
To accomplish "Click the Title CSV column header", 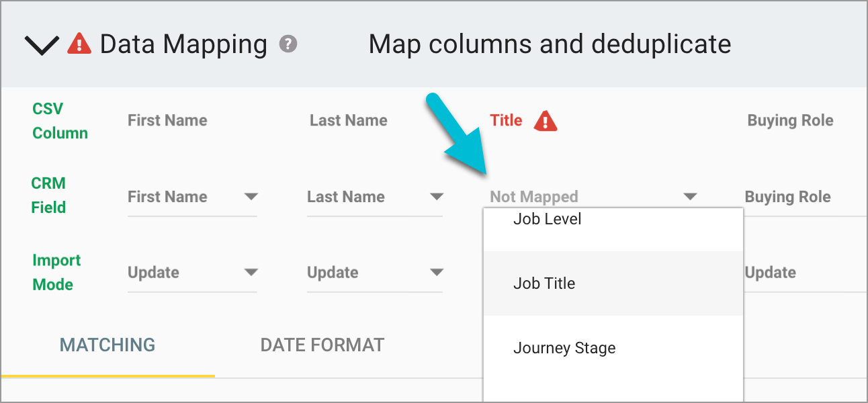I will click(x=506, y=120).
